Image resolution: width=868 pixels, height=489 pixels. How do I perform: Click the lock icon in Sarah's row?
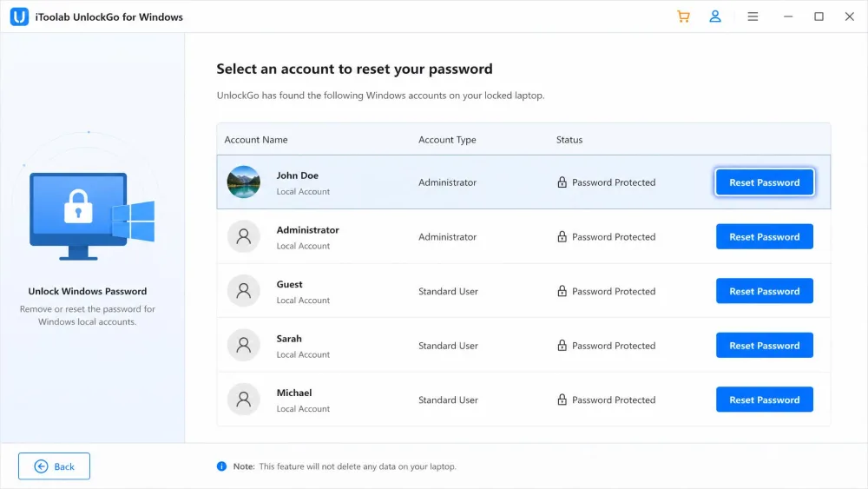click(x=562, y=345)
